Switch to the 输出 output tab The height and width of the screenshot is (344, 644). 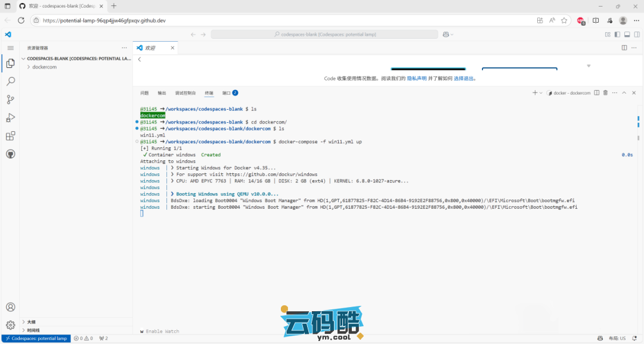pyautogui.click(x=162, y=93)
